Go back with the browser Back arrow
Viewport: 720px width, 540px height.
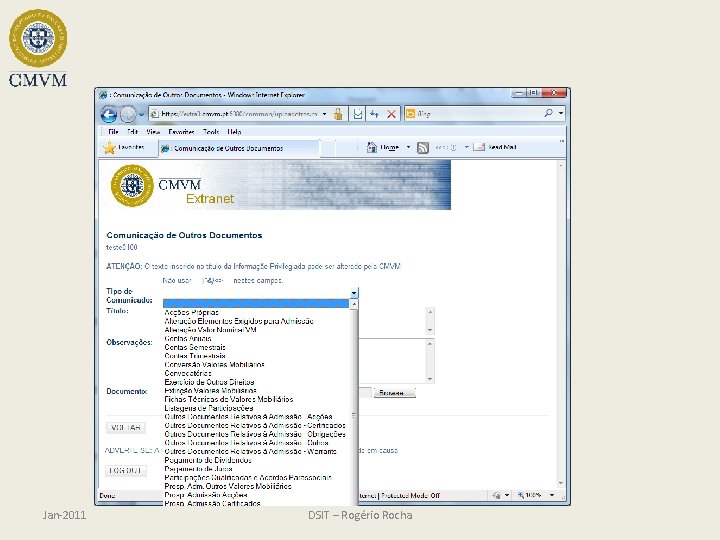(109, 114)
